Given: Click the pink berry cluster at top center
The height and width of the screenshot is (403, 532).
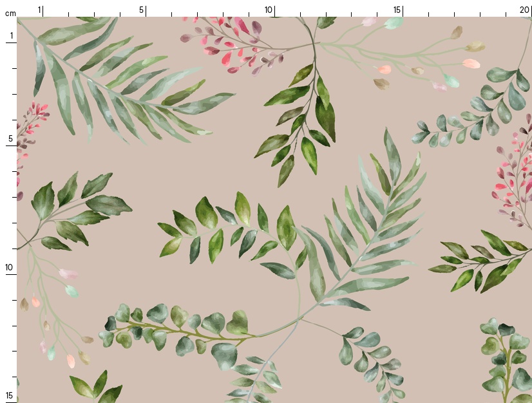Looking at the screenshot, I should coord(232,45).
